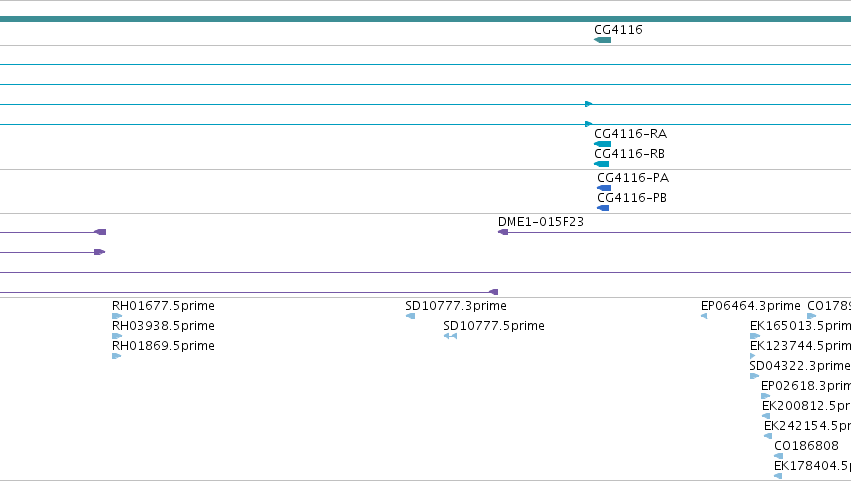
Task: Select RH01677.5prime EST label
Action: (x=163, y=306)
